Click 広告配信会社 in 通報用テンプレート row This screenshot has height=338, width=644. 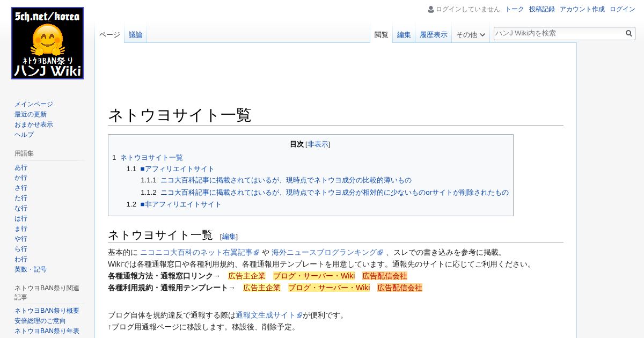[x=400, y=288]
